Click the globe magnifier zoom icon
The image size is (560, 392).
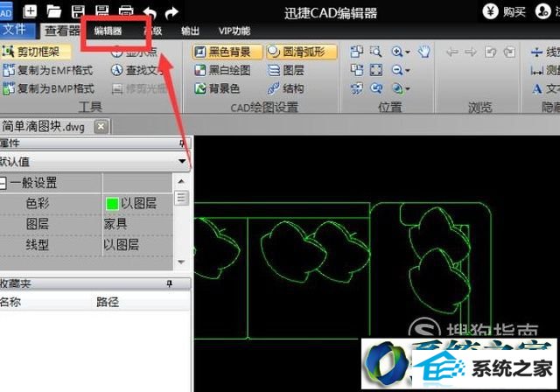396,88
